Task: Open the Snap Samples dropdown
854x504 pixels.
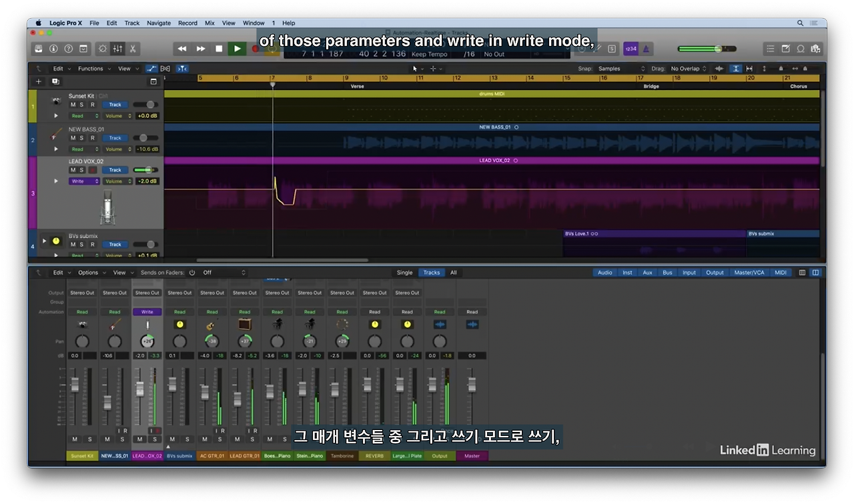Action: [x=622, y=69]
